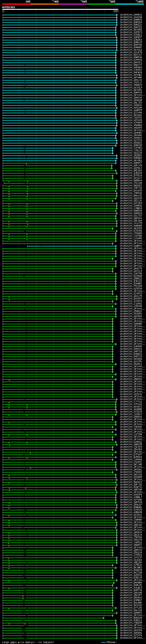Select hit label UniRef100_C8CPS0
Image resolution: width=146 pixels, height=644 pixels.
[x=131, y=118]
